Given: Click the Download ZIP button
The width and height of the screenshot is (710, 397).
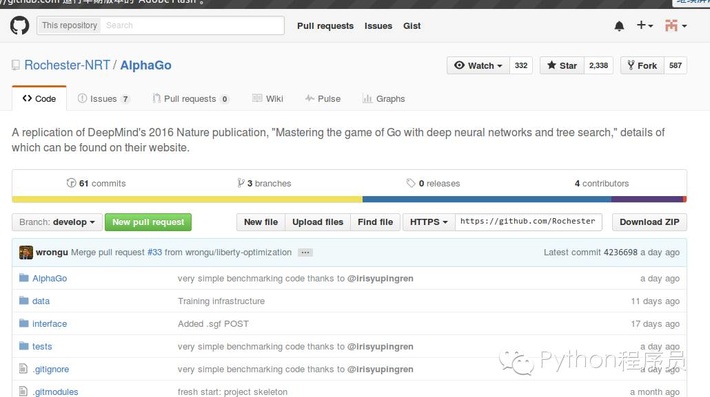Looking at the screenshot, I should click(649, 222).
